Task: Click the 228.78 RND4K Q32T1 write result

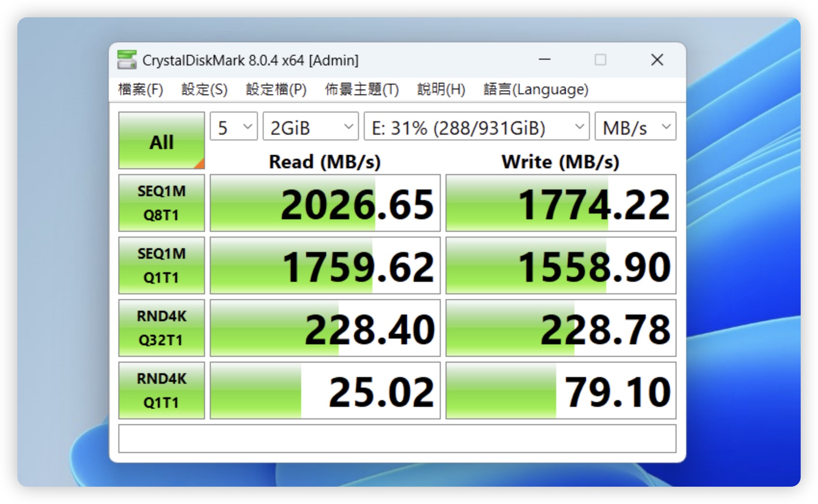Action: [x=561, y=328]
